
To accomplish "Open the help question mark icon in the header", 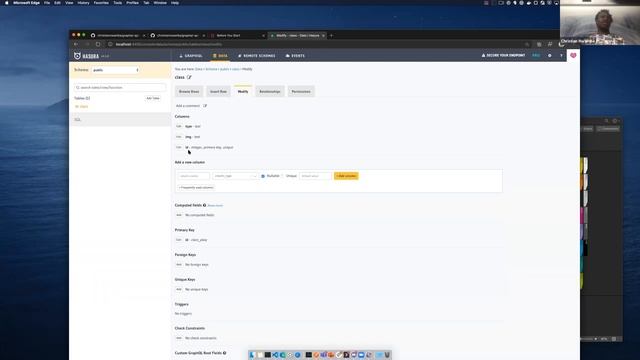I will coord(561,56).
